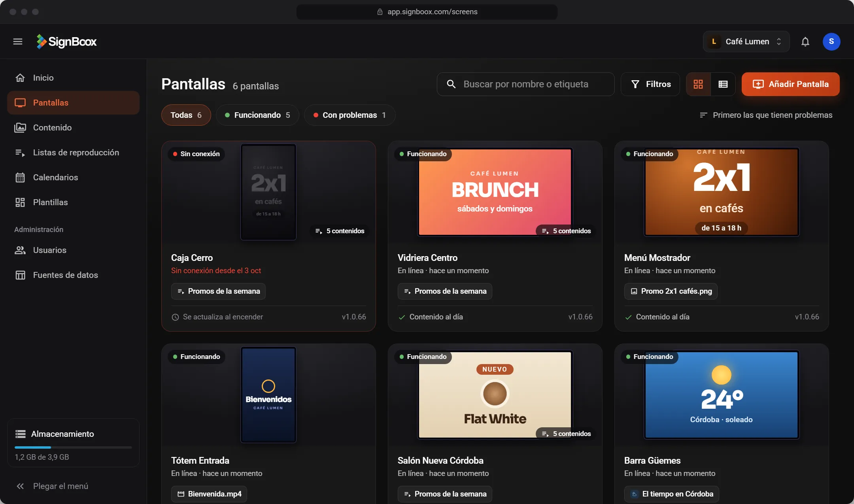Click the SignBoox logo

(66, 42)
